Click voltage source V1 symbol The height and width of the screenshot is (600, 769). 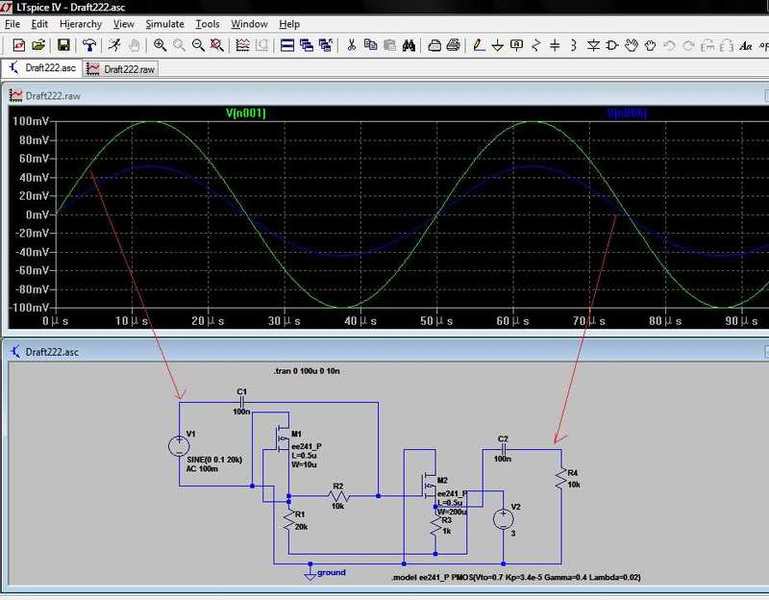179,446
